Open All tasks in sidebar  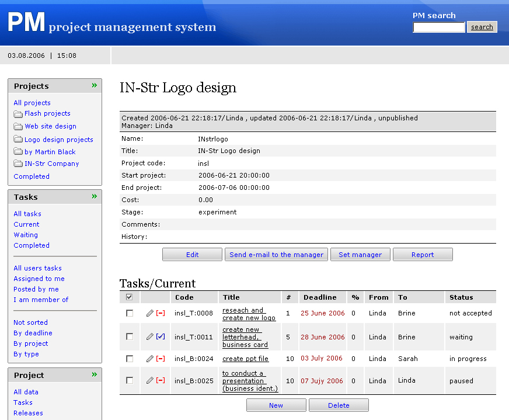27,214
